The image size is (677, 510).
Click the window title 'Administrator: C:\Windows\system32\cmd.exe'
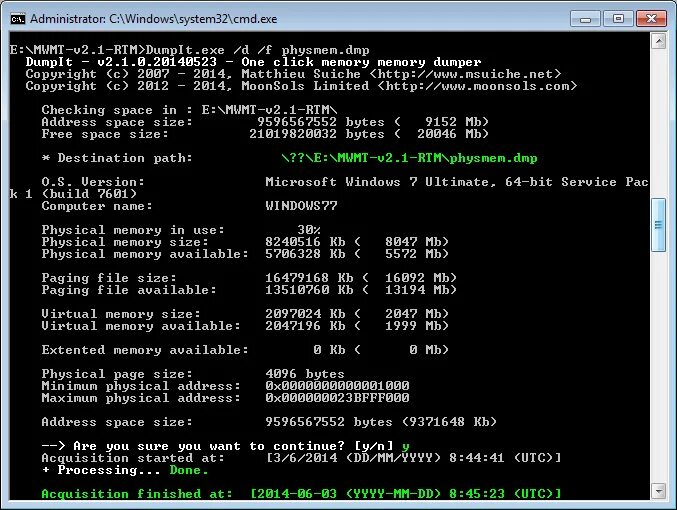tap(154, 19)
